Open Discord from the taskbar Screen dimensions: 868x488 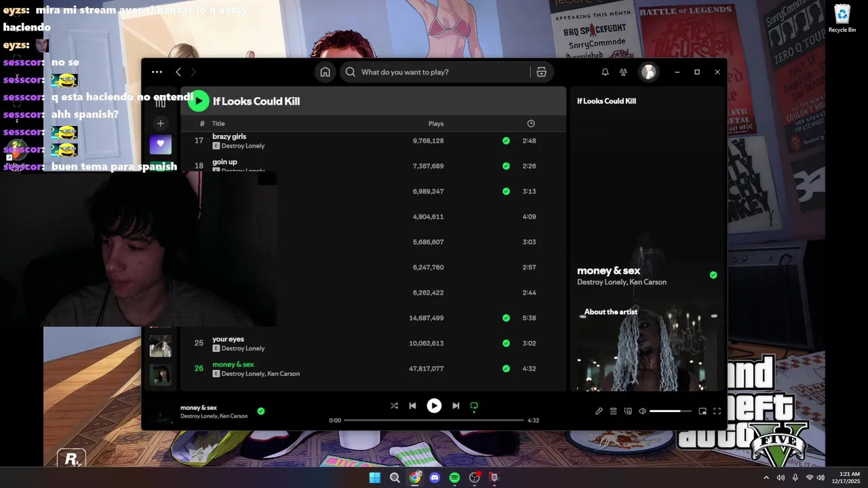point(435,478)
